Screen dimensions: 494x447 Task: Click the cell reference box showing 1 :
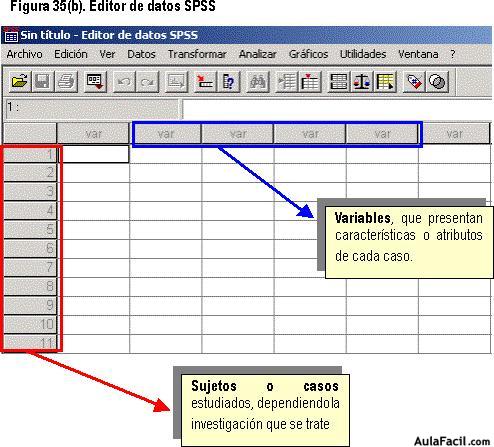pyautogui.click(x=92, y=109)
